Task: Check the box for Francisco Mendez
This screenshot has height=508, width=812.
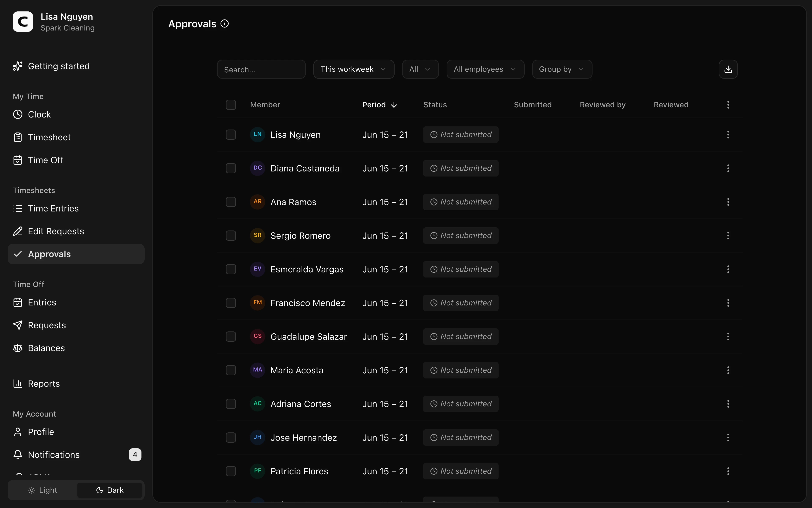Action: click(231, 303)
